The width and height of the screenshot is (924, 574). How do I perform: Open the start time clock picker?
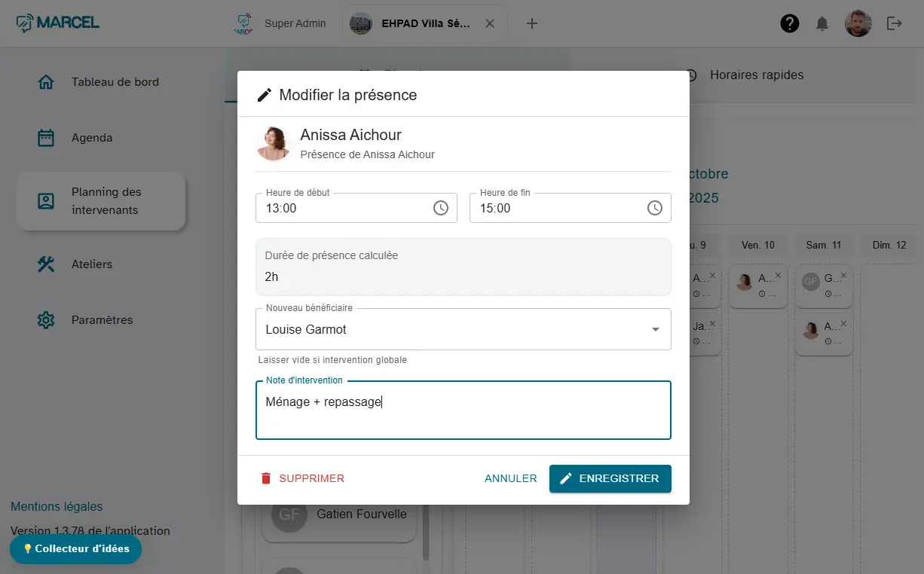(441, 208)
